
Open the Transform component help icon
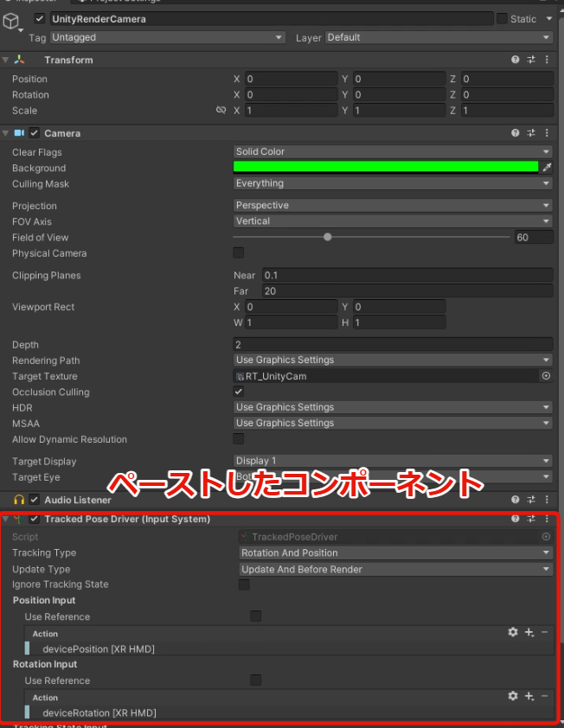pyautogui.click(x=516, y=60)
